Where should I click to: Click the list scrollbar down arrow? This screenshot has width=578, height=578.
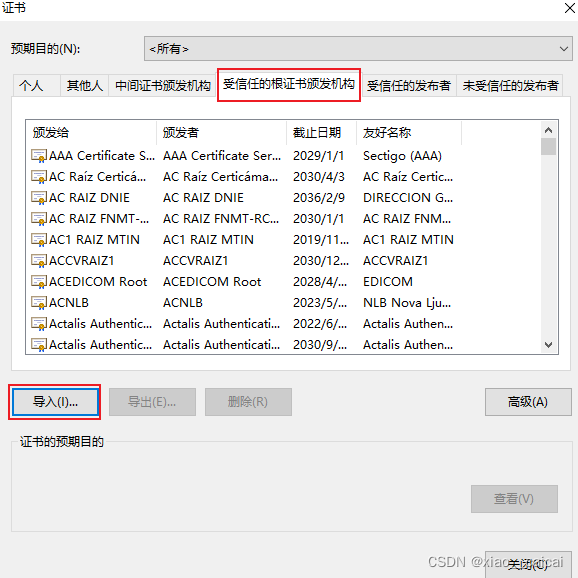548,345
